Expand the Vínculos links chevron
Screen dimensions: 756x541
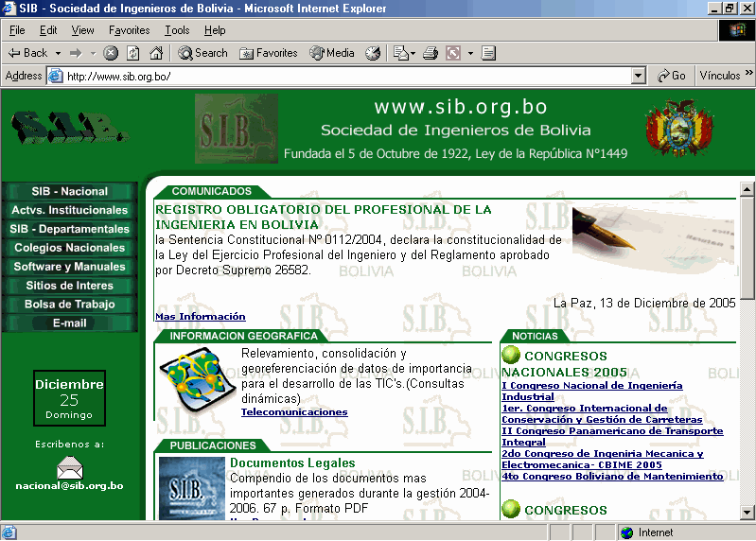[748, 73]
